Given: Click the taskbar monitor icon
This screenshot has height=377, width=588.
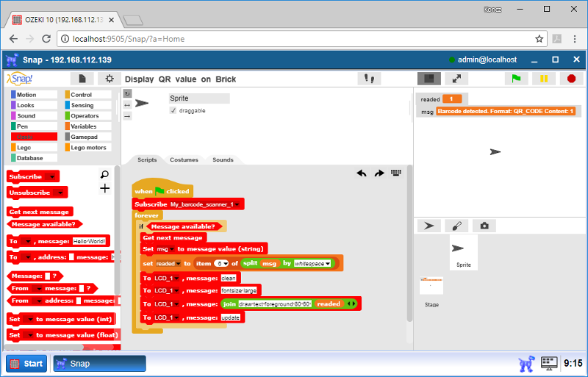Looking at the screenshot, I should tap(549, 363).
